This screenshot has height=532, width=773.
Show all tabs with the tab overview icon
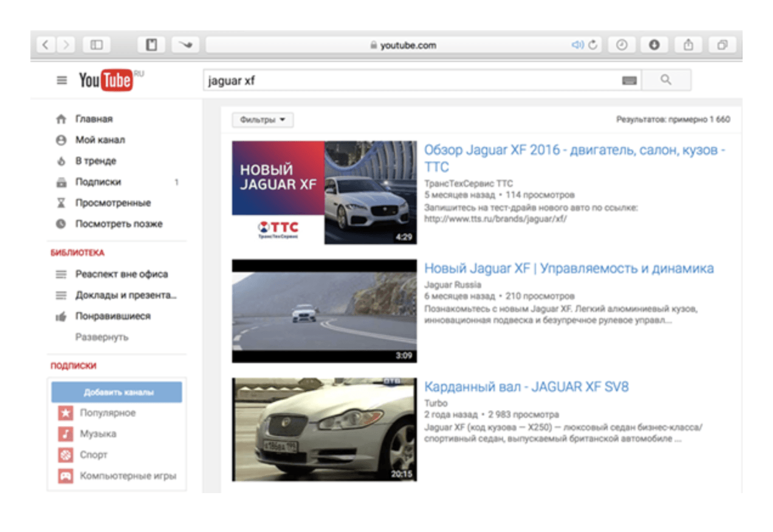tap(722, 45)
